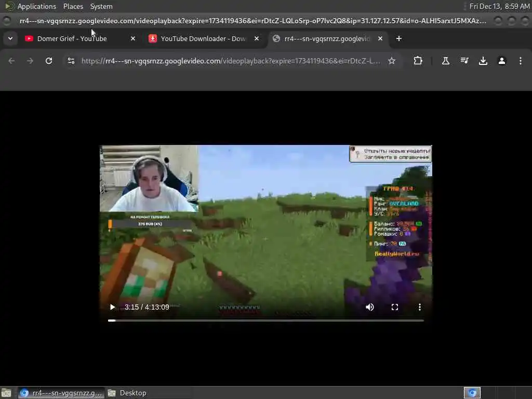This screenshot has height=399, width=532.
Task: Bookmark this page with the star icon
Action: coord(392,61)
